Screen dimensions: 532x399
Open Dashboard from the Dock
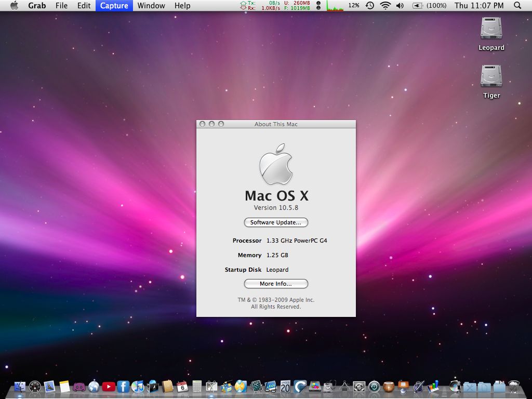[x=35, y=387]
